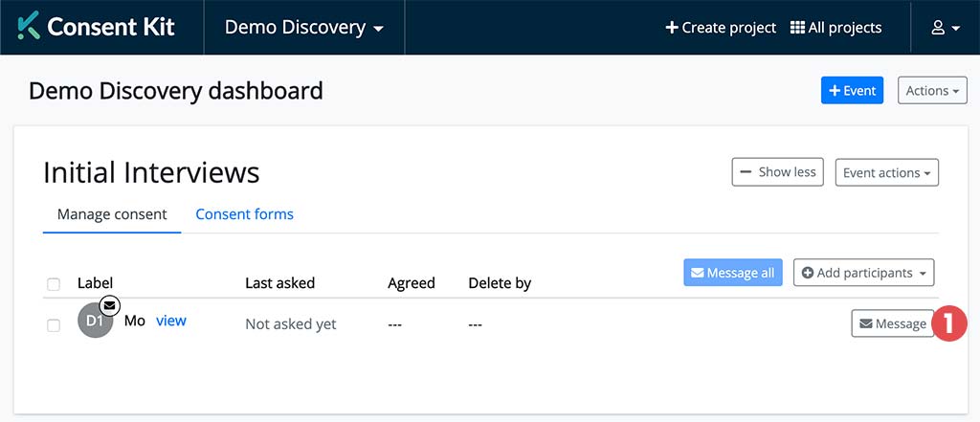Image resolution: width=980 pixels, height=422 pixels.
Task: Select the Manage consent tab
Action: (112, 214)
